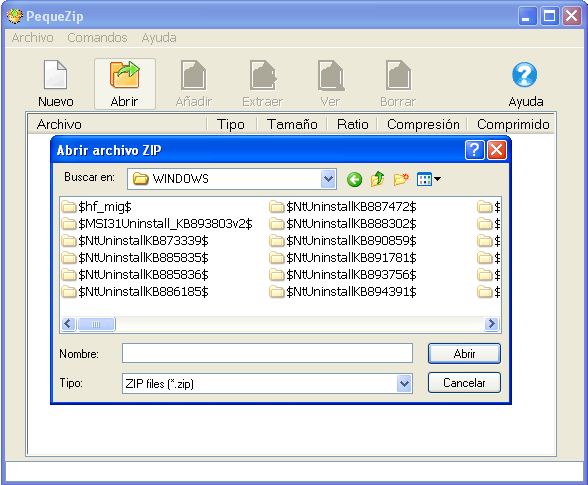Select the $NtUninstallKB888302$ folder

(x=343, y=224)
